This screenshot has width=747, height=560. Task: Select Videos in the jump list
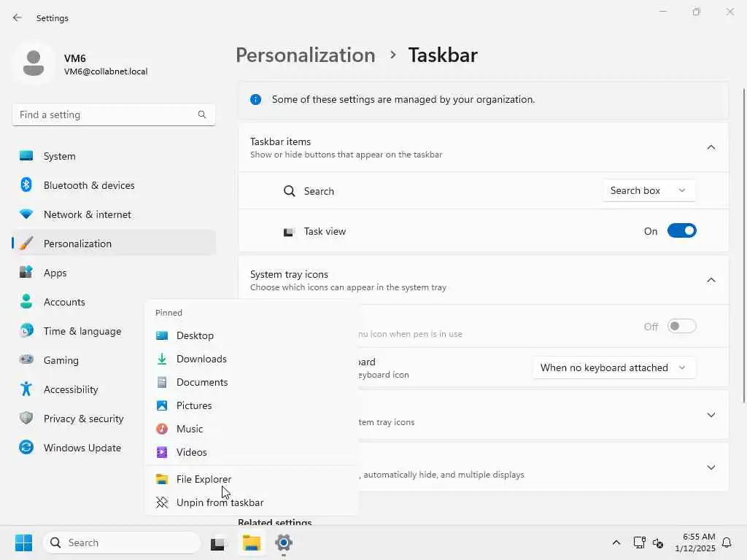(251, 452)
